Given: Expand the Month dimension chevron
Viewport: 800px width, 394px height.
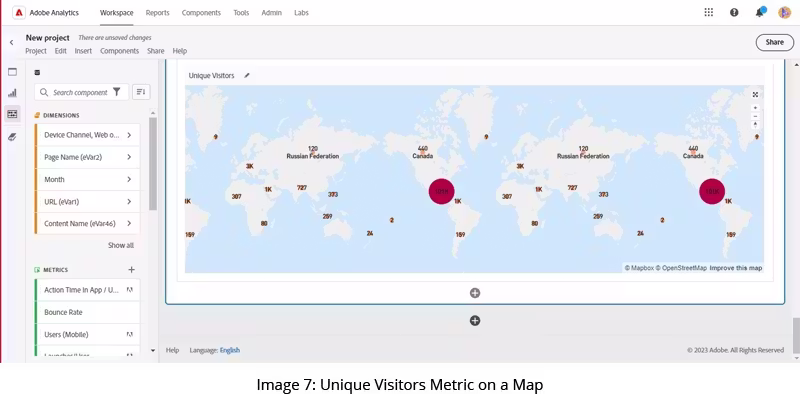Looking at the screenshot, I should click(x=129, y=179).
